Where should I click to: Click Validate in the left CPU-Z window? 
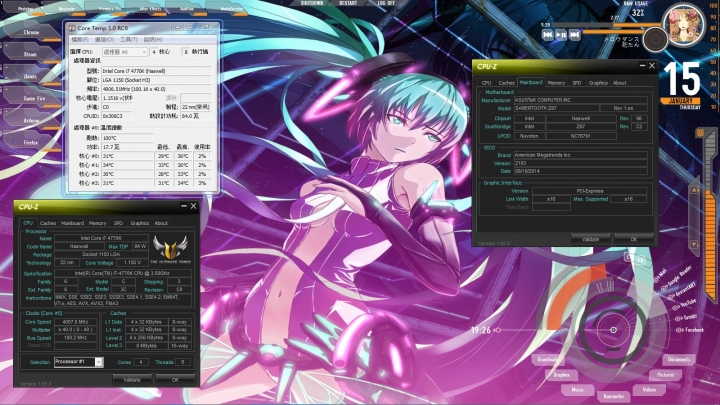(132, 380)
